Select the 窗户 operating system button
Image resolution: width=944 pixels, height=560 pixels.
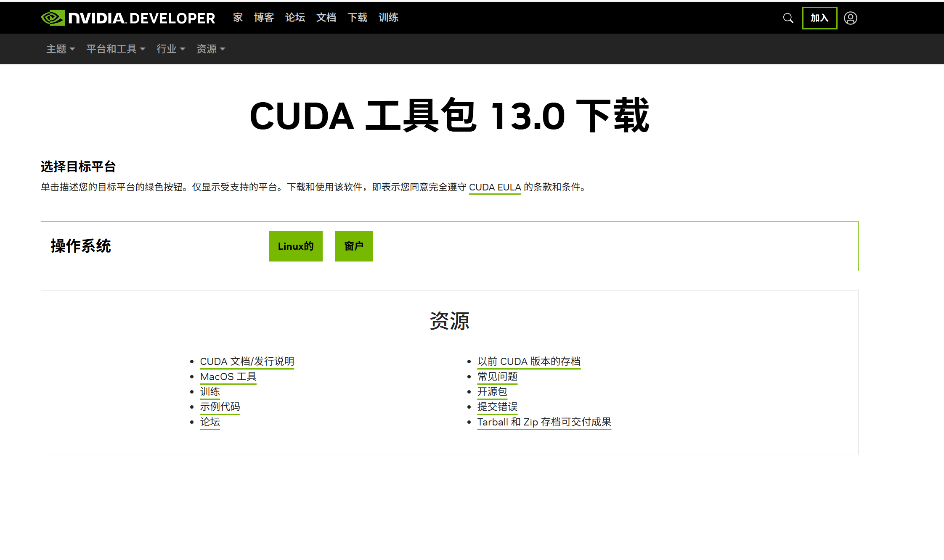point(354,246)
